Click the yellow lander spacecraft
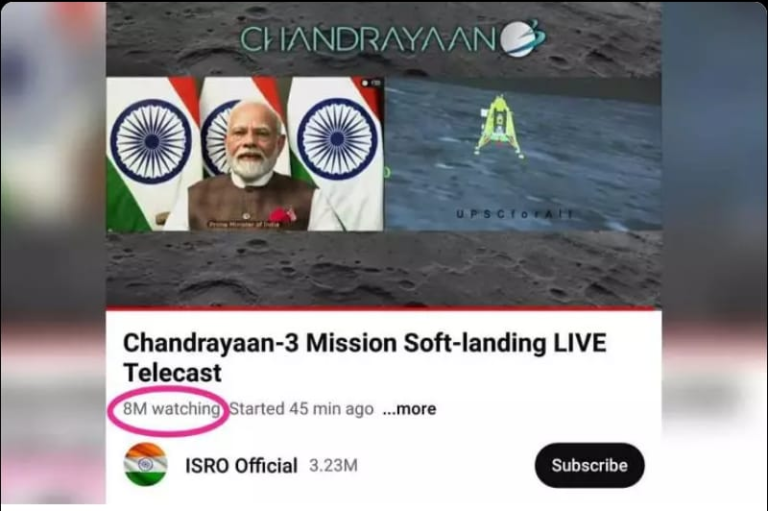Viewport: 768px width, 511px height. 500,126
